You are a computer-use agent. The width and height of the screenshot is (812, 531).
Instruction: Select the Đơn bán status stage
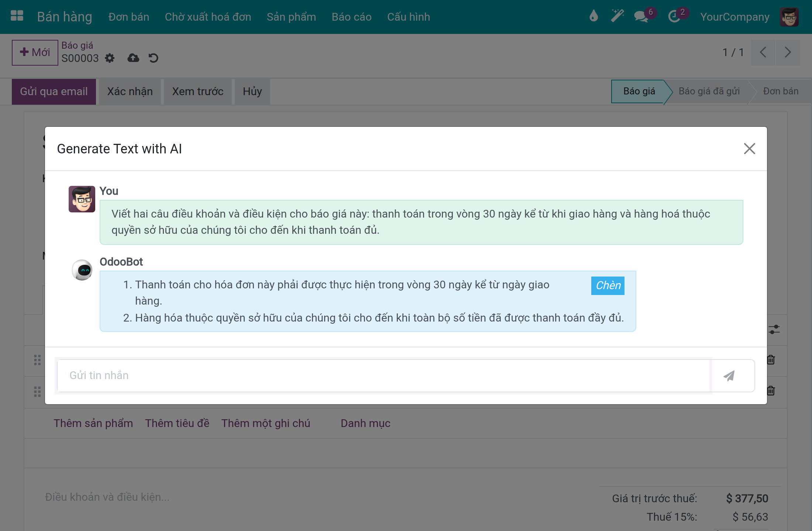pos(781,91)
